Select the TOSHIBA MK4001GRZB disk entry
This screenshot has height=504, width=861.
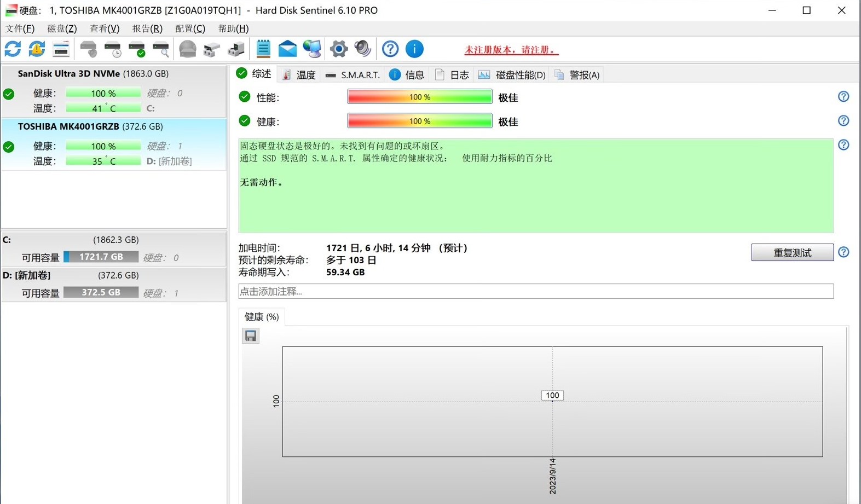pos(114,144)
